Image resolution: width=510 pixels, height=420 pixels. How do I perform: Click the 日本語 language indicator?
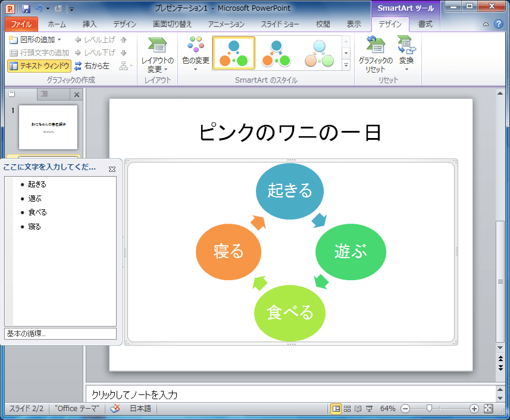coord(140,408)
